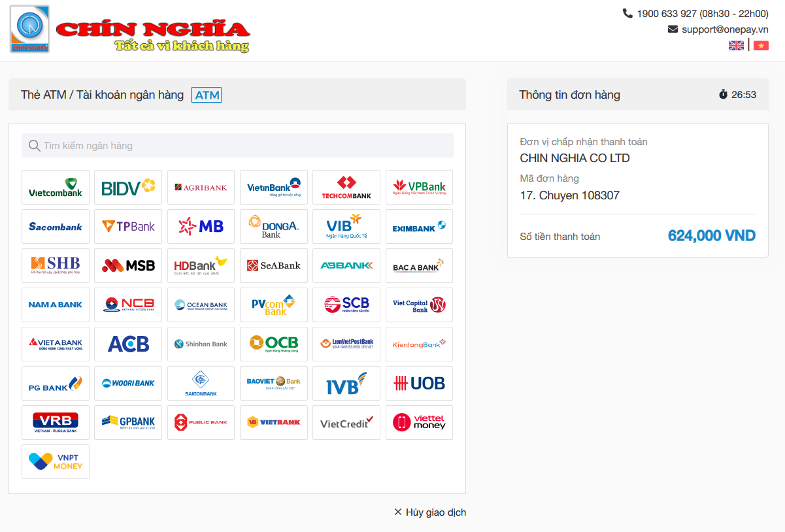This screenshot has height=532, width=785.
Task: Pick the SeABank tile
Action: click(274, 266)
